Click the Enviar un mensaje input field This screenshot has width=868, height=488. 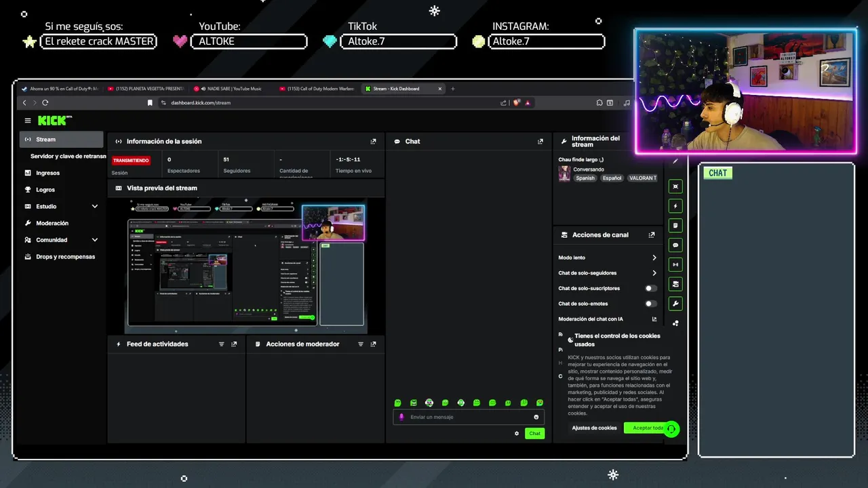468,417
